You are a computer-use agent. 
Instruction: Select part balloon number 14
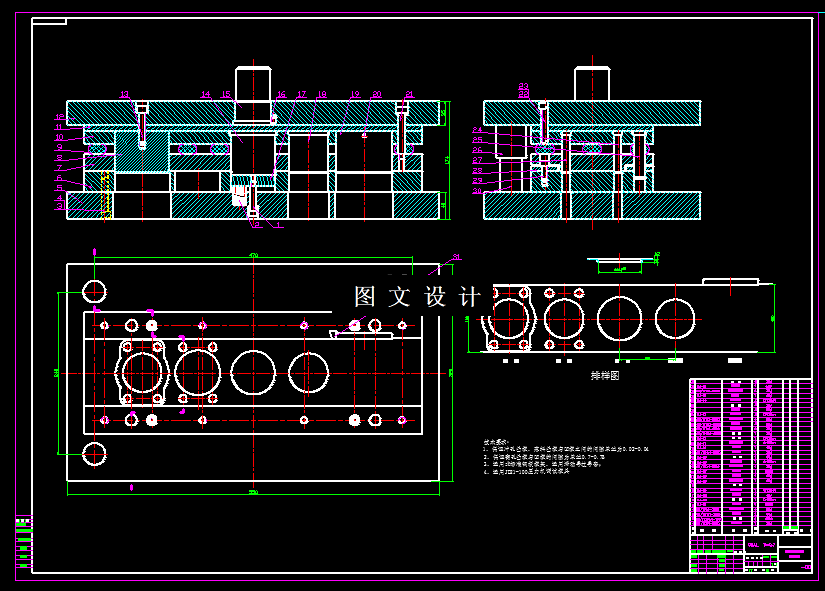[x=206, y=95]
